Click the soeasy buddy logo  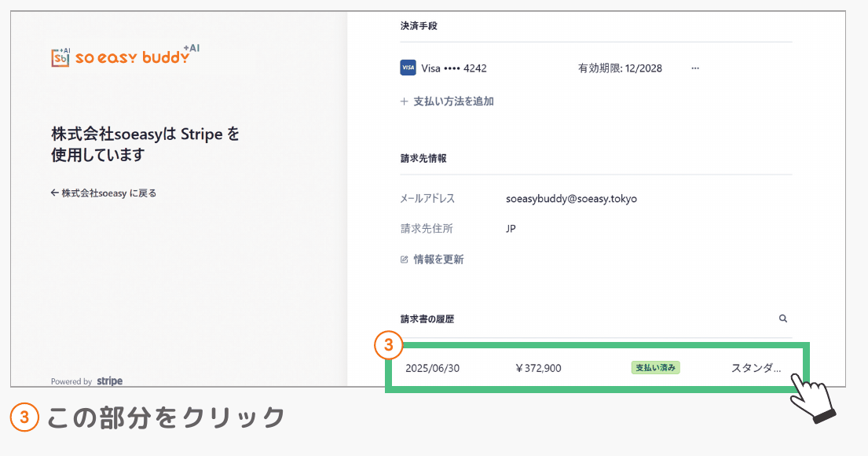point(125,55)
